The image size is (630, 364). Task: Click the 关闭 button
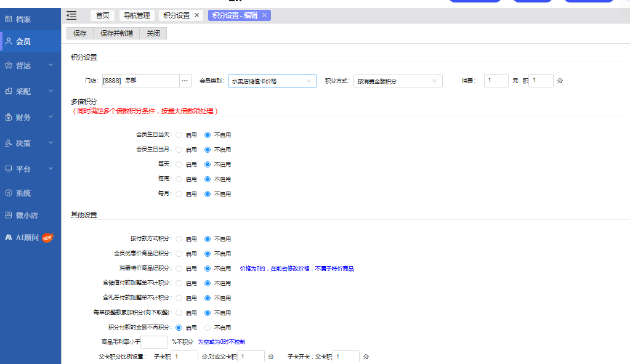pos(153,33)
